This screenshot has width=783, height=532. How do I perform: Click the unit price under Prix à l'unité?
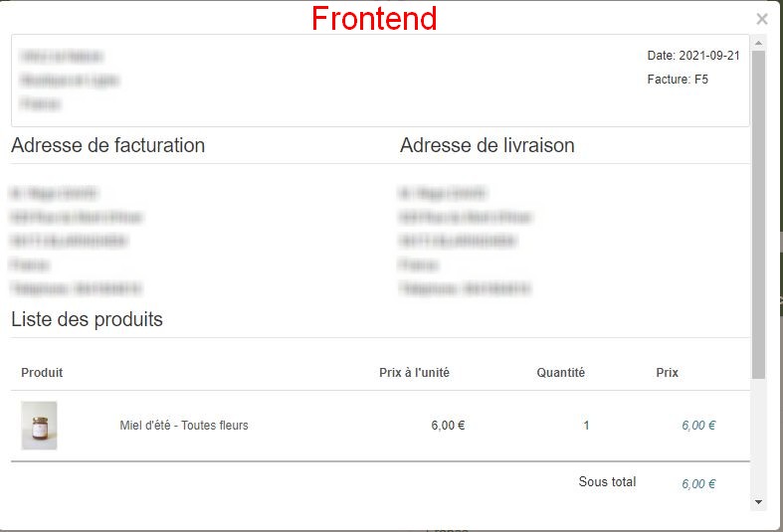pyautogui.click(x=448, y=426)
